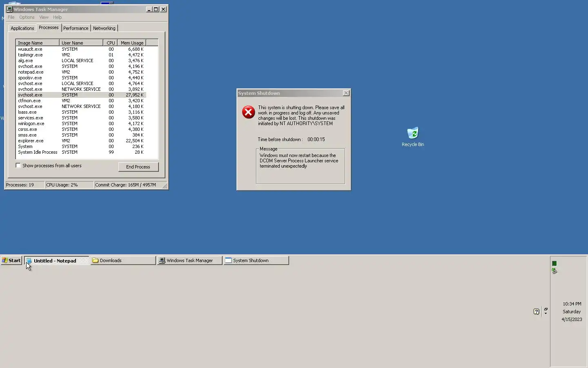Sort by User Name column header
This screenshot has height=368, width=588.
point(81,43)
